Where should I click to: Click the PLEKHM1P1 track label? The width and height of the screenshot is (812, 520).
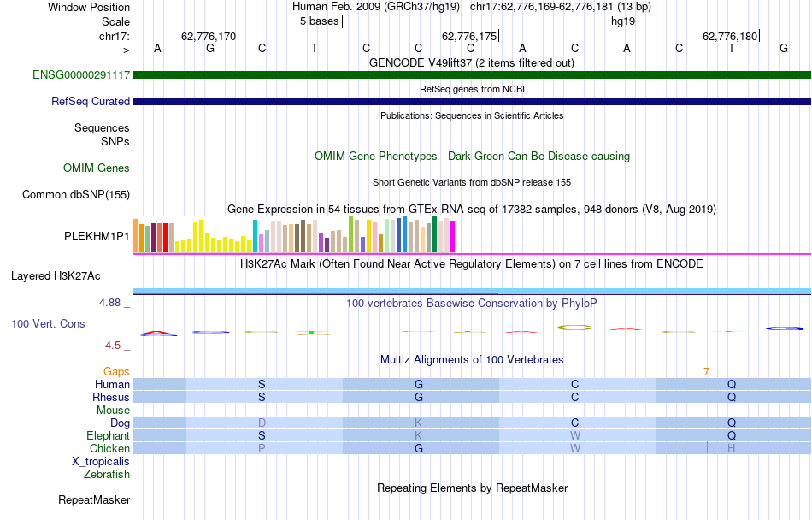coord(97,237)
